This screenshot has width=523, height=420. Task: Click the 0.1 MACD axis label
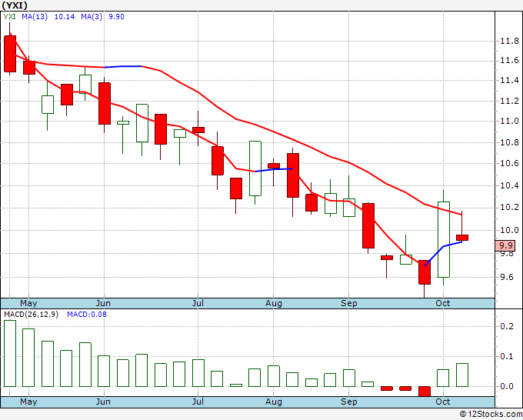(x=507, y=356)
